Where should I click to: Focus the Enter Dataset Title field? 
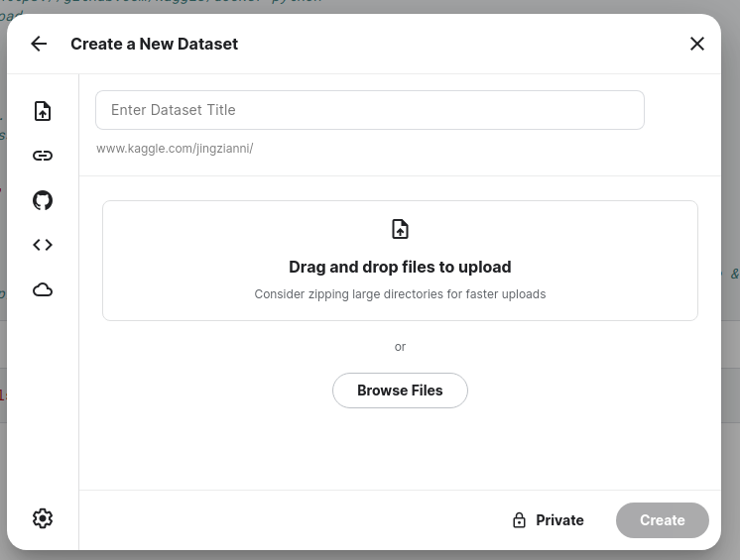(x=370, y=110)
